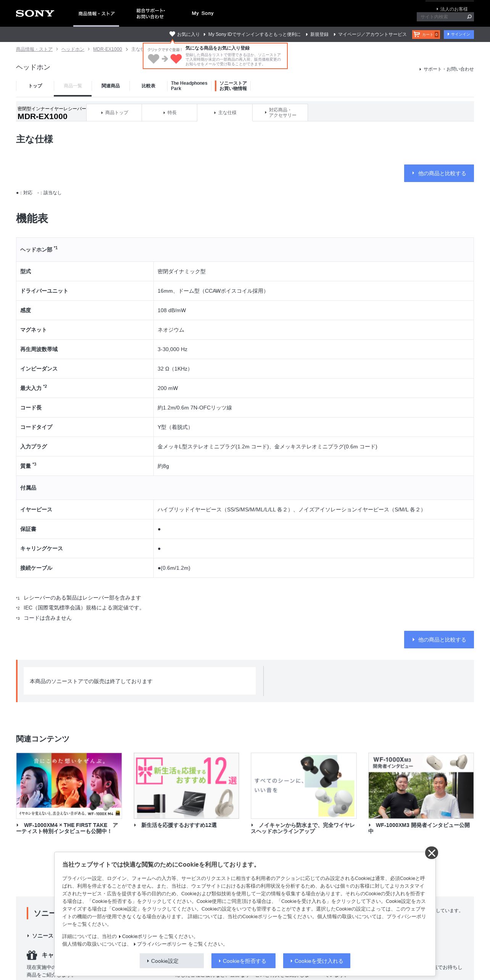The height and width of the screenshot is (980, 490).
Task: Open the My Sony menu
Action: click(x=203, y=13)
